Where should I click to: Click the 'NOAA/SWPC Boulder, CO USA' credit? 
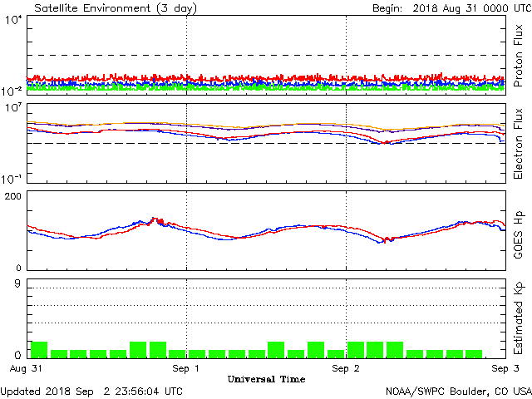coord(459,392)
